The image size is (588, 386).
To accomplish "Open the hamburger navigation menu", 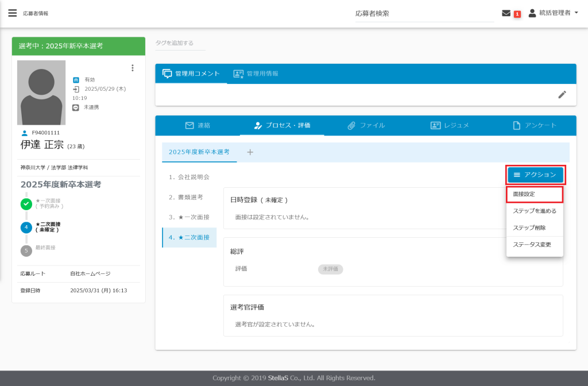I will 12,13.
